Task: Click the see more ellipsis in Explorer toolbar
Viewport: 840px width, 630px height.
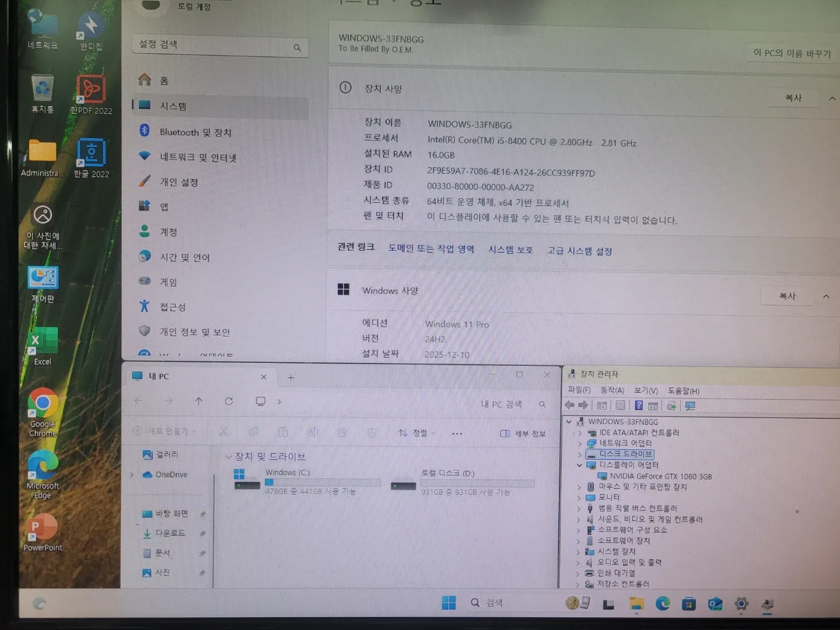Action: click(x=457, y=433)
